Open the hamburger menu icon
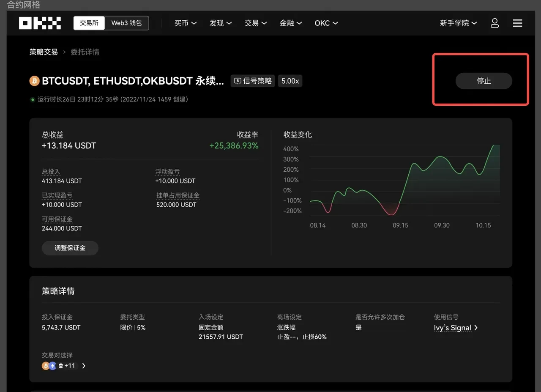Image resolution: width=541 pixels, height=392 pixels. click(x=517, y=23)
